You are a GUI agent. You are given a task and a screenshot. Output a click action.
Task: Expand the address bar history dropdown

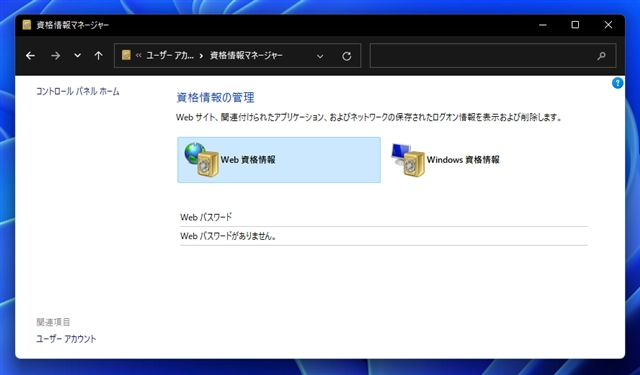320,56
